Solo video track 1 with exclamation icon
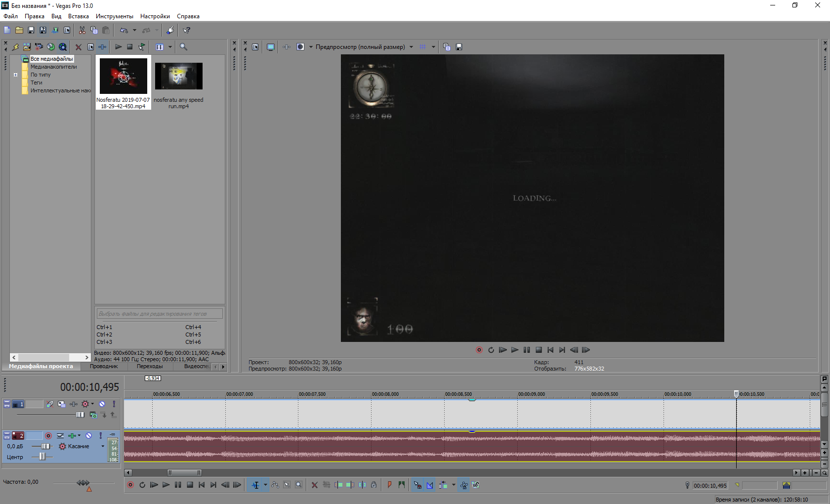830x504 pixels. tap(114, 404)
